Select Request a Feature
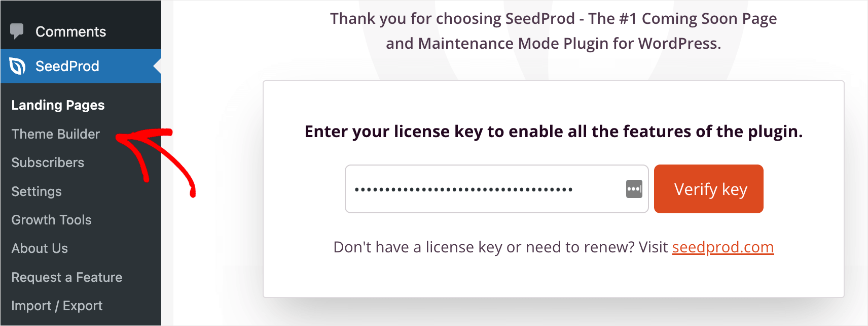Screen dimensions: 868x326 point(67,277)
